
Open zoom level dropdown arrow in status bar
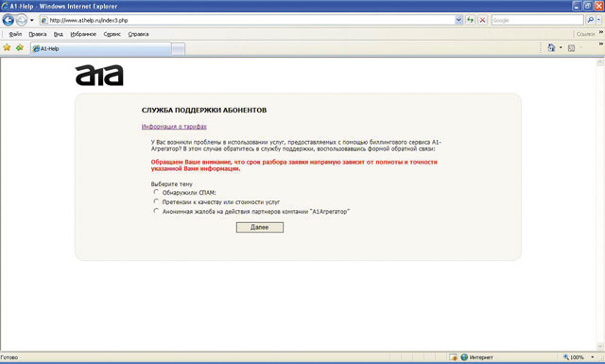(x=593, y=357)
